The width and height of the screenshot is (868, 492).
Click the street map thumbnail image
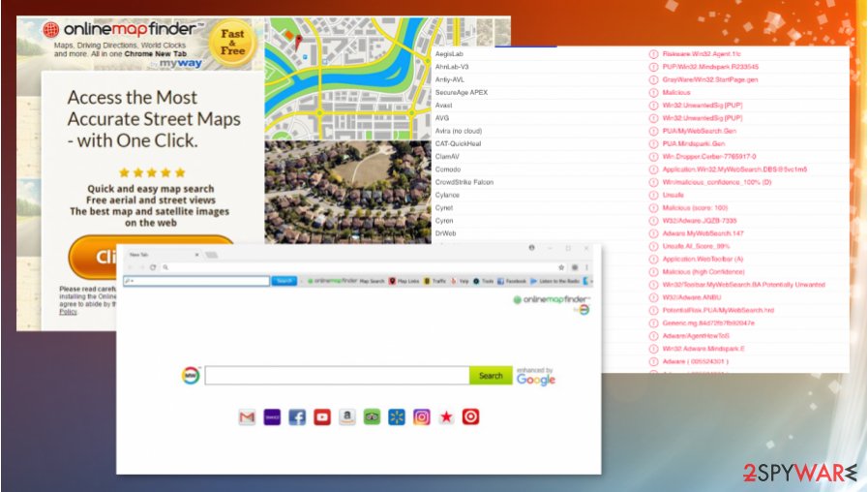(x=347, y=78)
